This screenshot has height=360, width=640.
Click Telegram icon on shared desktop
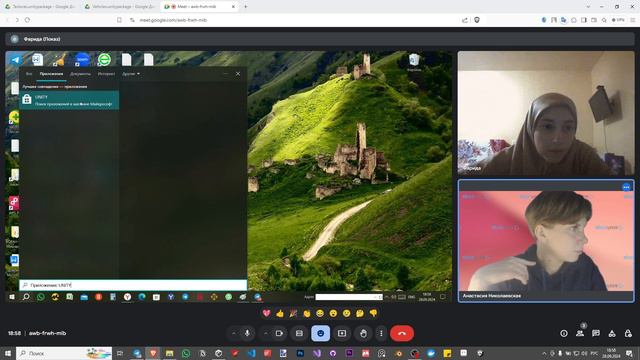point(15,60)
